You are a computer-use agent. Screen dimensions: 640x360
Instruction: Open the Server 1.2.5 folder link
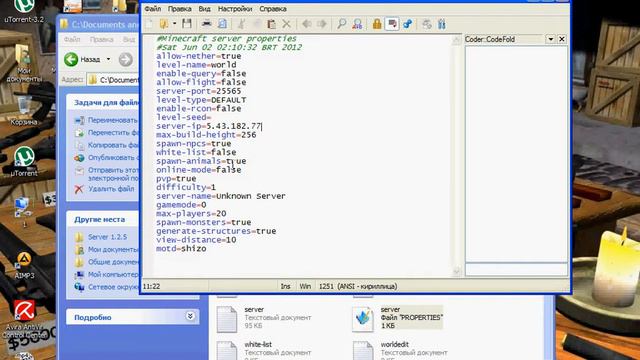[101, 237]
